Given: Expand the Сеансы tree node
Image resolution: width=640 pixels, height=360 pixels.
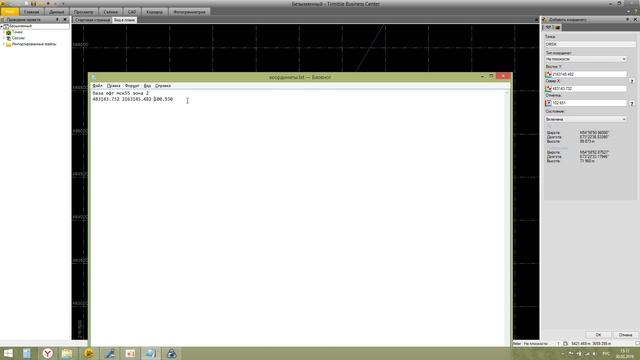Looking at the screenshot, I should coord(4,38).
